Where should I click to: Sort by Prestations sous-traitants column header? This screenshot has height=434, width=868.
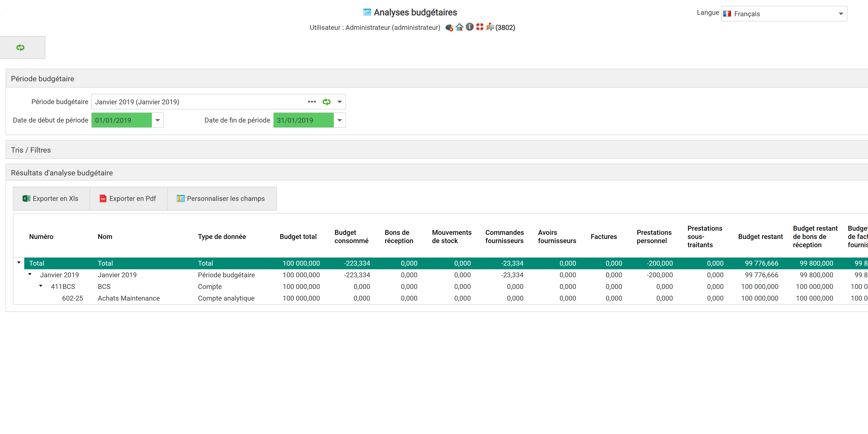(x=704, y=237)
